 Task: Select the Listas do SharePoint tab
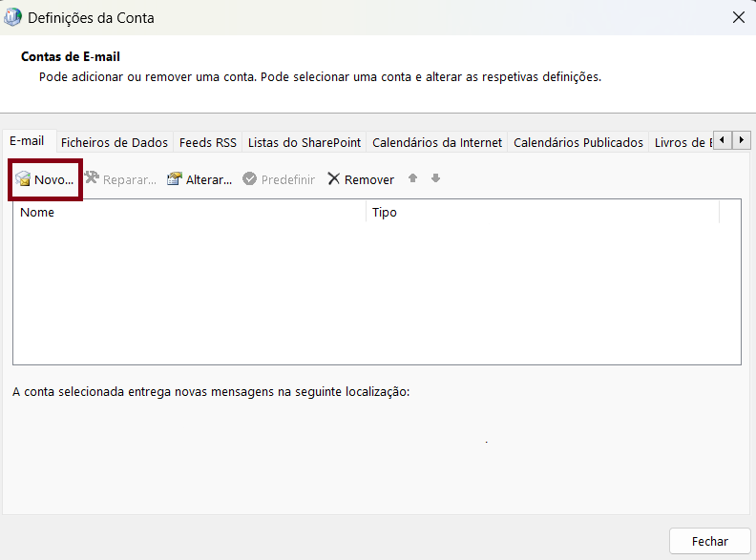[x=304, y=142]
